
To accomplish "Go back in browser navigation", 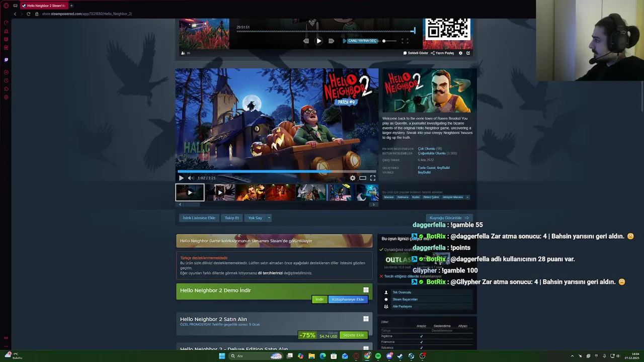I will (15, 14).
